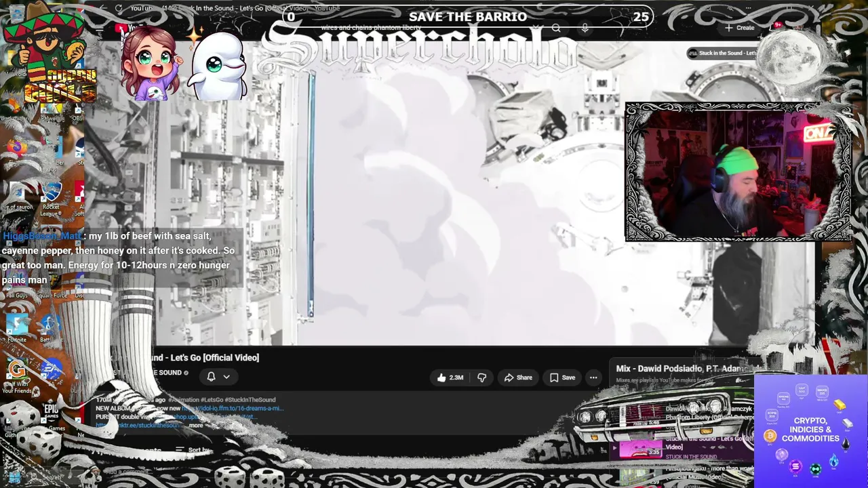
Task: Open the Golf With Your Friends shortcut
Action: coord(17,376)
